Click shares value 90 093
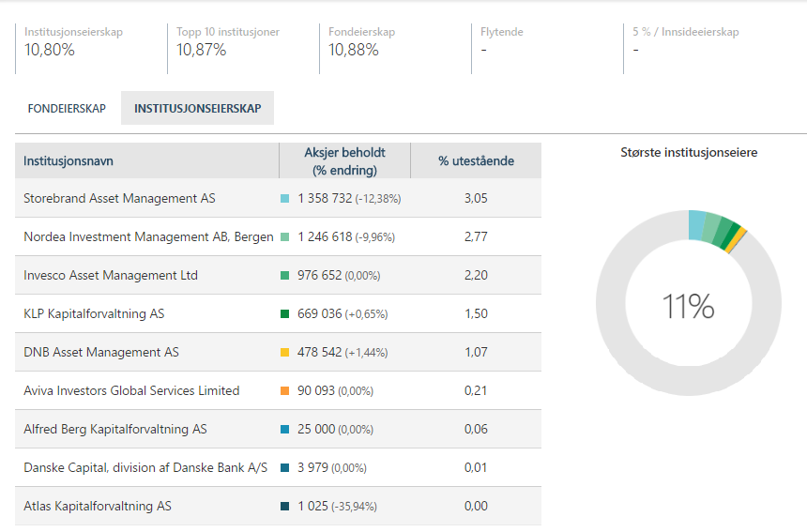The height and width of the screenshot is (532, 807). coord(316,390)
